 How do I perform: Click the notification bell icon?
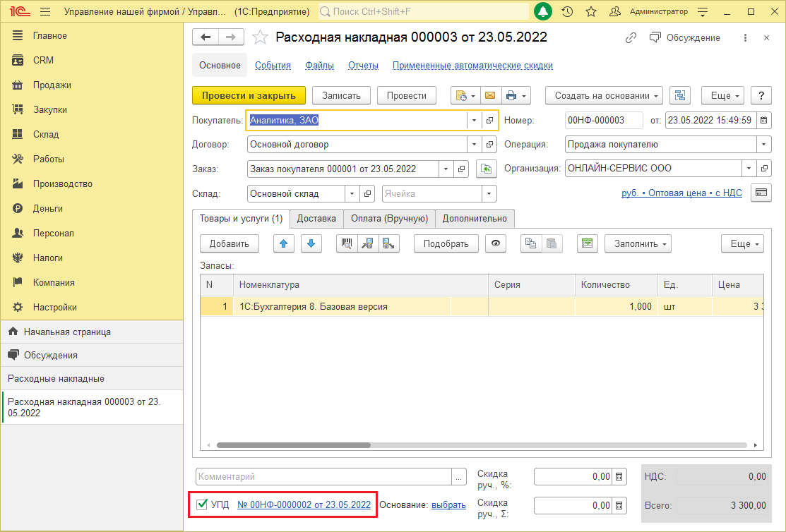click(x=543, y=12)
